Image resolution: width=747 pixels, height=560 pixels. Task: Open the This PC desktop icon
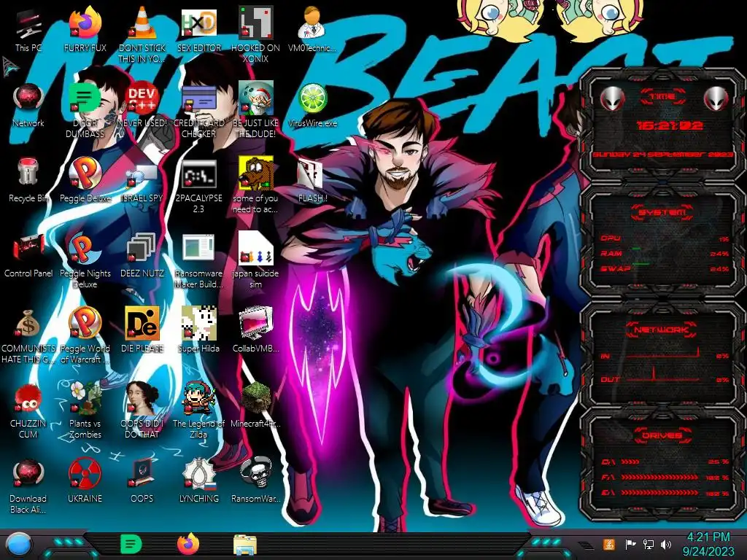tap(28, 31)
